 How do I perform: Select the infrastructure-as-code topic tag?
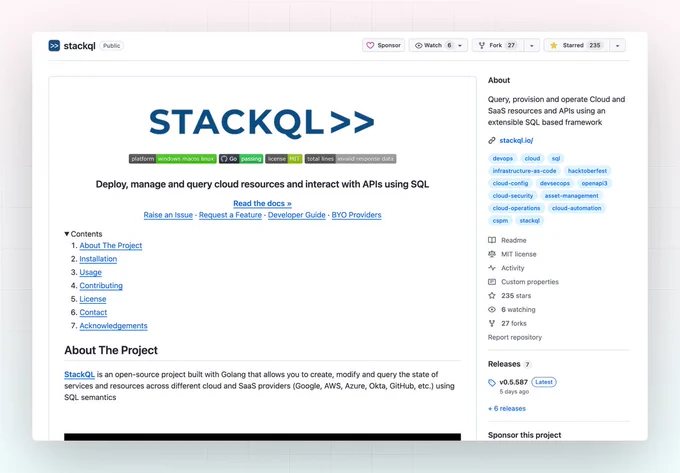pos(524,171)
